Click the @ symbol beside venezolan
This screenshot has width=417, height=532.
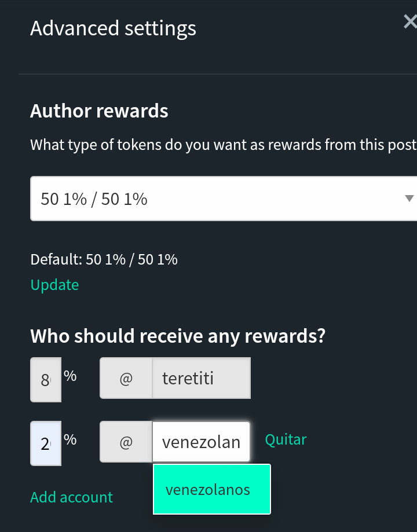(x=126, y=442)
